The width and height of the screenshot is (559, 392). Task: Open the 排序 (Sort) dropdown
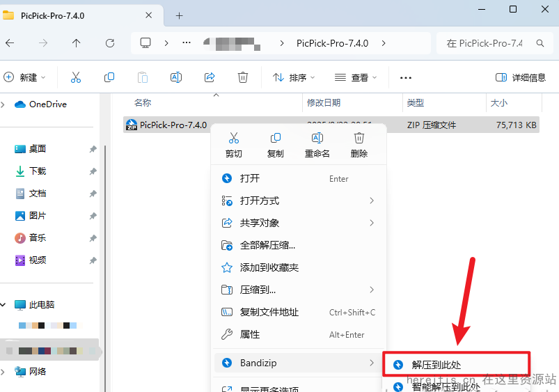tap(294, 77)
